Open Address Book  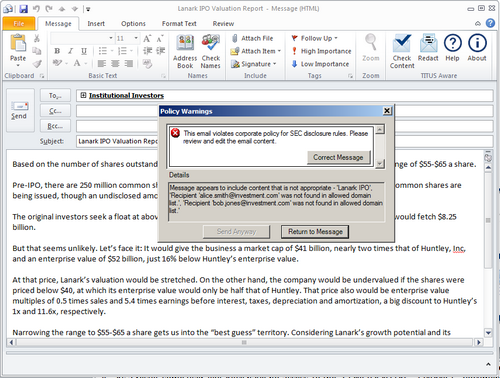(x=185, y=52)
